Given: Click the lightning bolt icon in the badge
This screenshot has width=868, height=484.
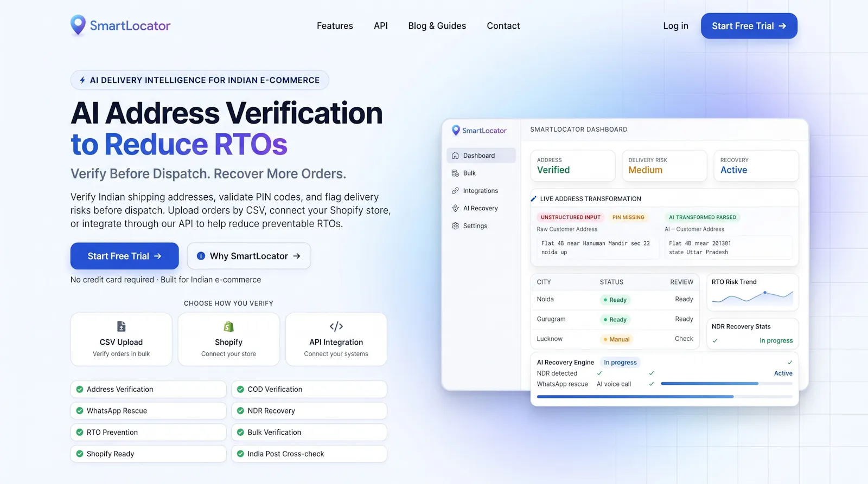Looking at the screenshot, I should 82,80.
